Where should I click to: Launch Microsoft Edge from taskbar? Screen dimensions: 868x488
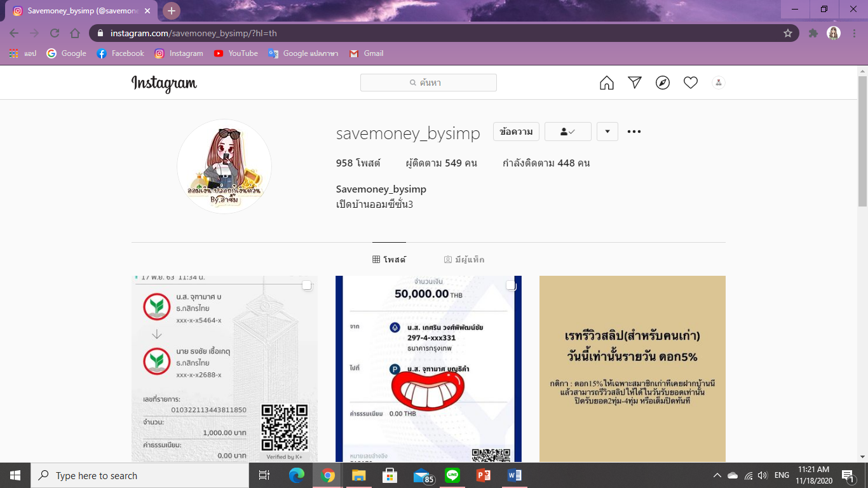point(297,475)
